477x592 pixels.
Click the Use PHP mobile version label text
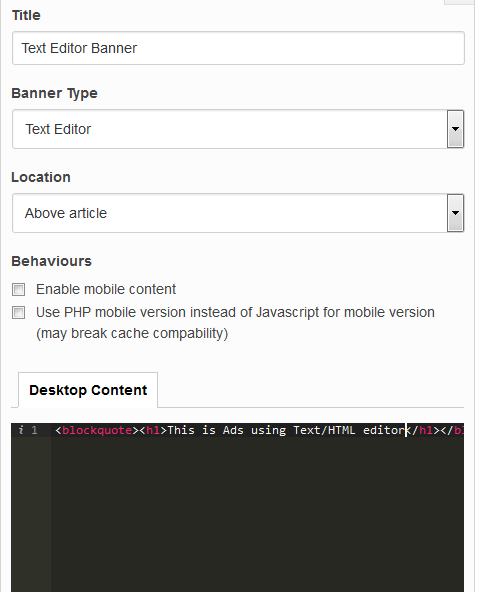235,323
